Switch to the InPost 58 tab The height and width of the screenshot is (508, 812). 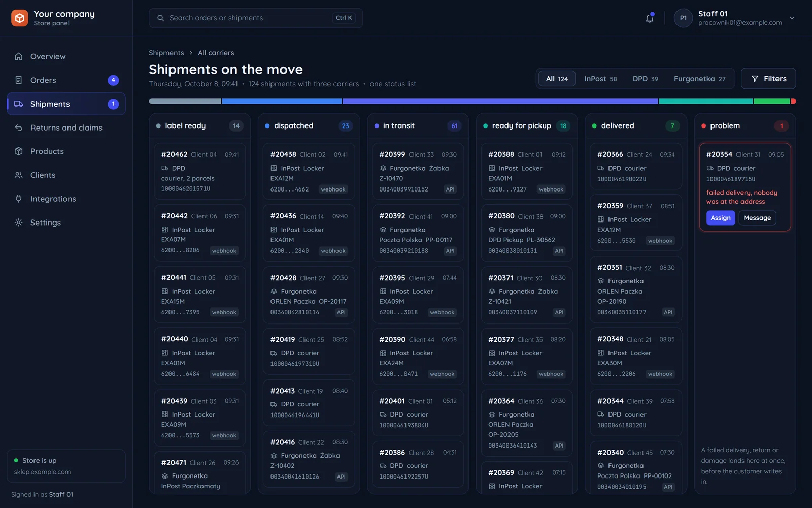(600, 79)
